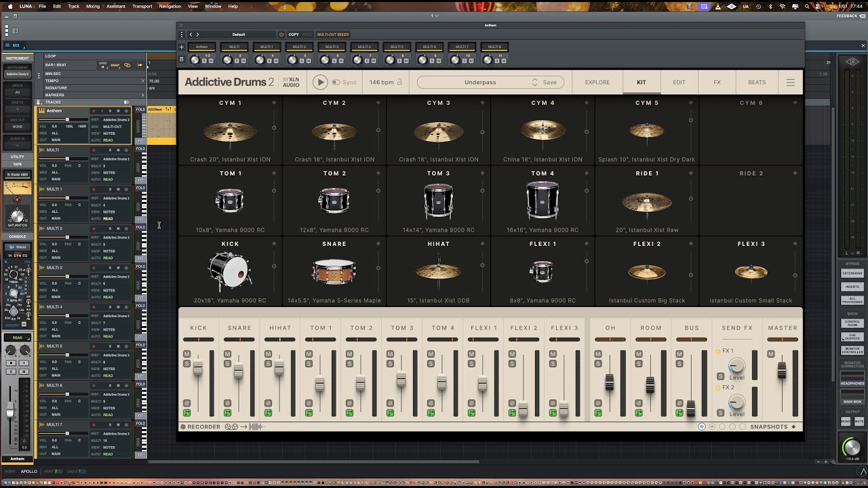This screenshot has height=488, width=868.
Task: Go to the previous plugin preset with left arrow
Action: click(x=191, y=34)
